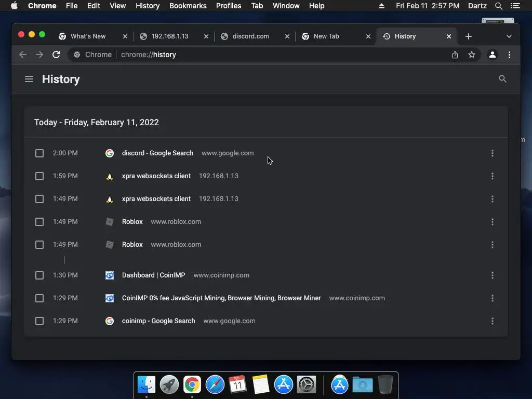Open Safari from the dock
Screen dimensions: 532x399
215,384
